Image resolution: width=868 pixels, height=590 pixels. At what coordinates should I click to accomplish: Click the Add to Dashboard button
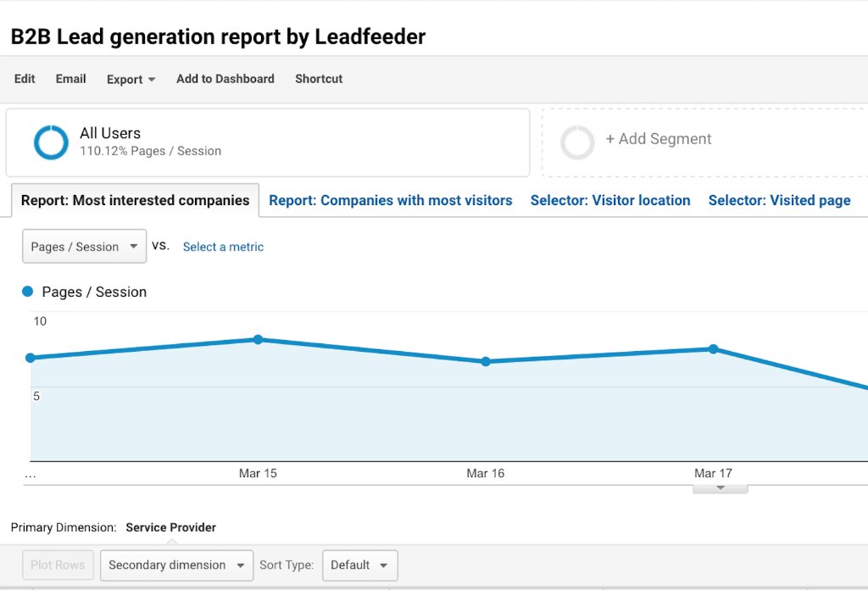click(x=225, y=79)
